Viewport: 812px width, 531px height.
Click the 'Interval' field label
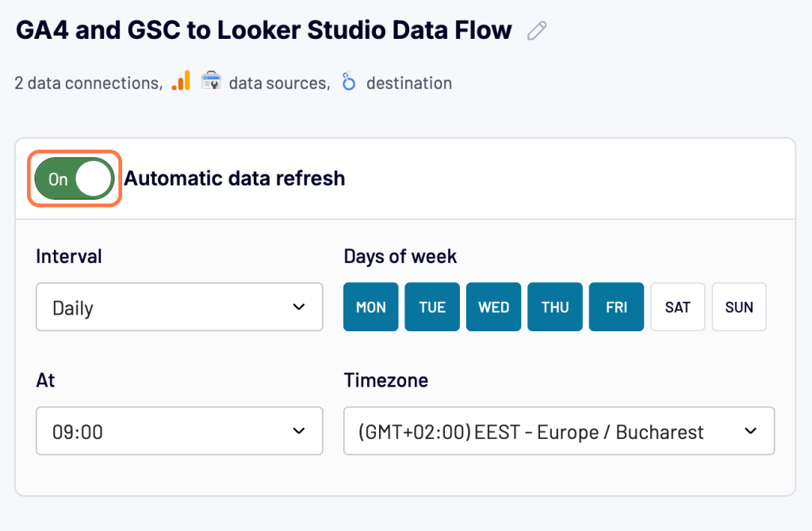[x=69, y=257]
